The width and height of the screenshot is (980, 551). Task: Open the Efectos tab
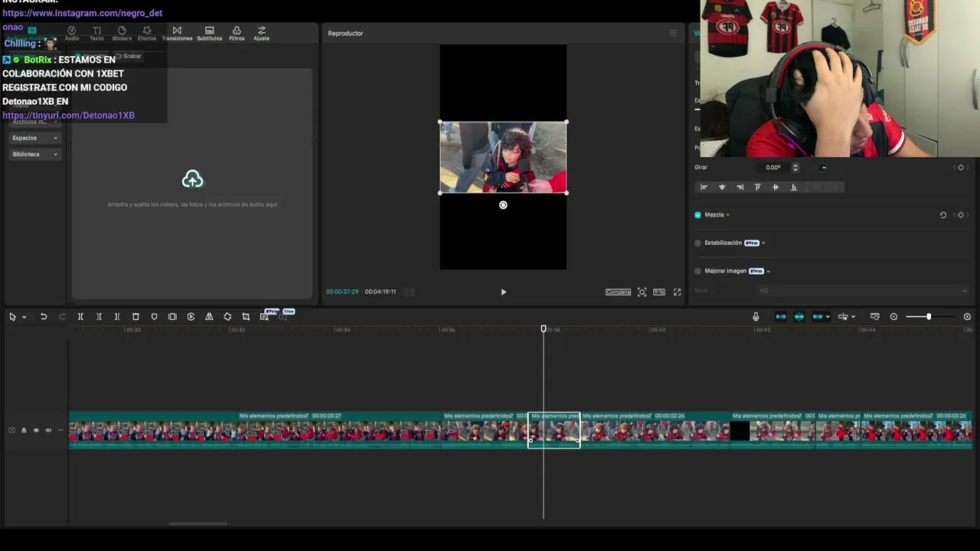147,34
